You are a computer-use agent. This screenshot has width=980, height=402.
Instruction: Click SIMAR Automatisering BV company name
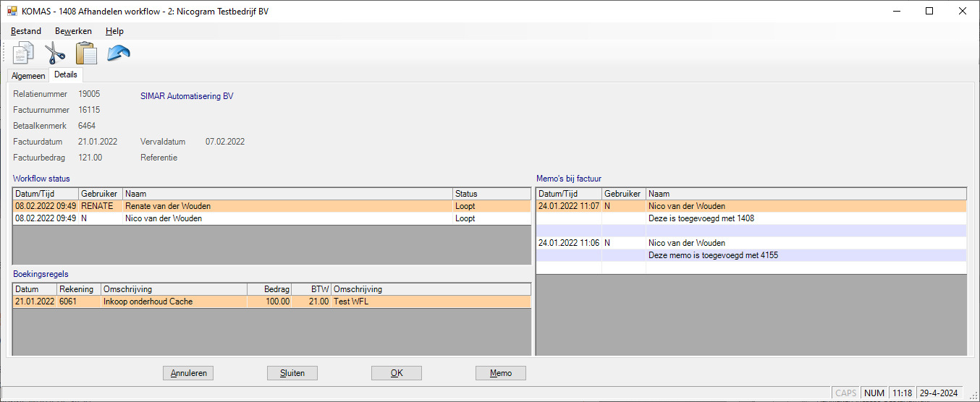(x=187, y=96)
